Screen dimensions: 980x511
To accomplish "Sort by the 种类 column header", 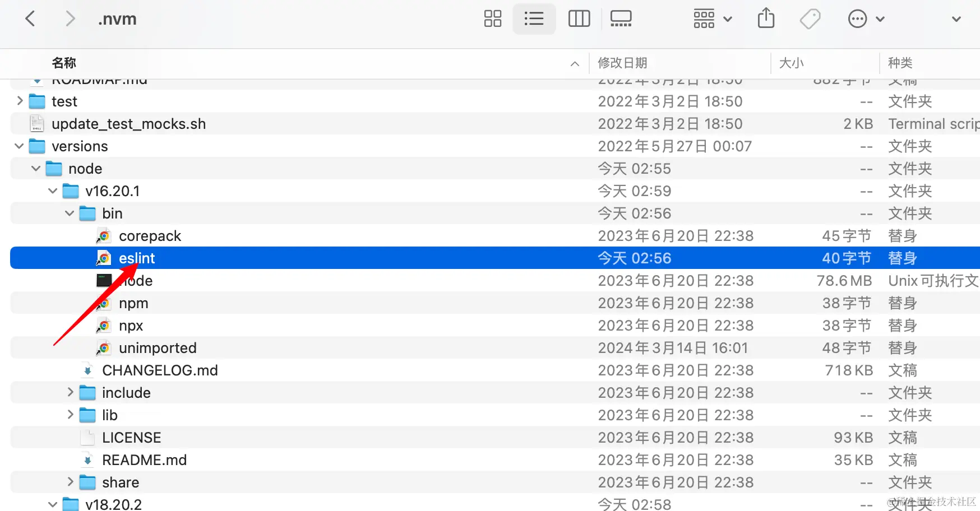I will coord(900,63).
